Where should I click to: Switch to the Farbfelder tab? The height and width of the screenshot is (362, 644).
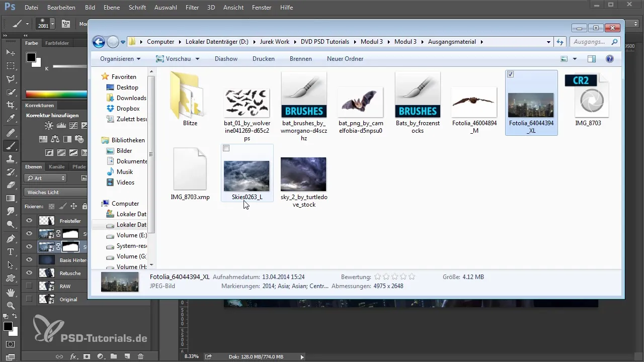tap(57, 43)
